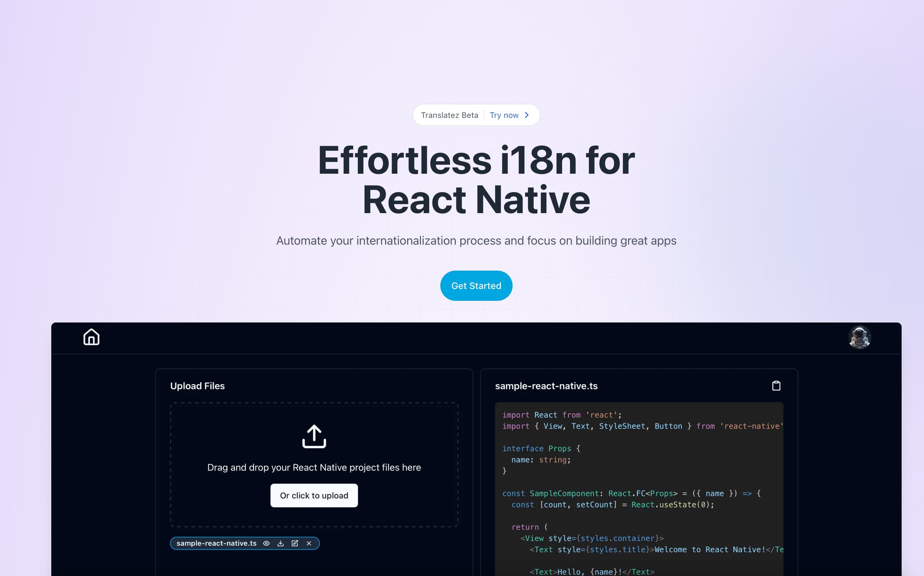Edit sample-react-native.ts using the pencil icon
Image resolution: width=924 pixels, height=576 pixels.
tap(295, 543)
